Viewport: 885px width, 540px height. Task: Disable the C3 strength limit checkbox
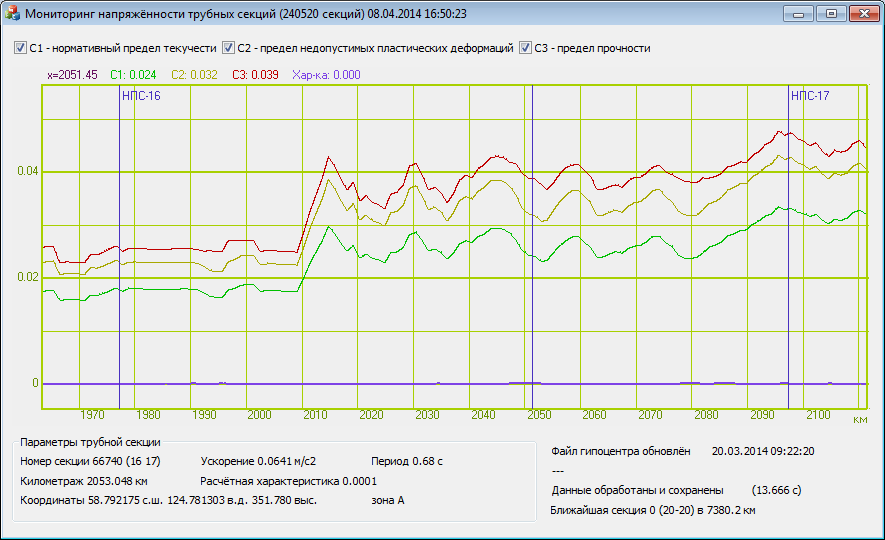click(525, 48)
